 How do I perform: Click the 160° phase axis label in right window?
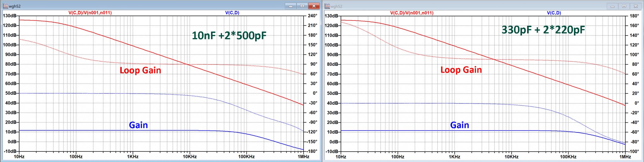coord(635,25)
